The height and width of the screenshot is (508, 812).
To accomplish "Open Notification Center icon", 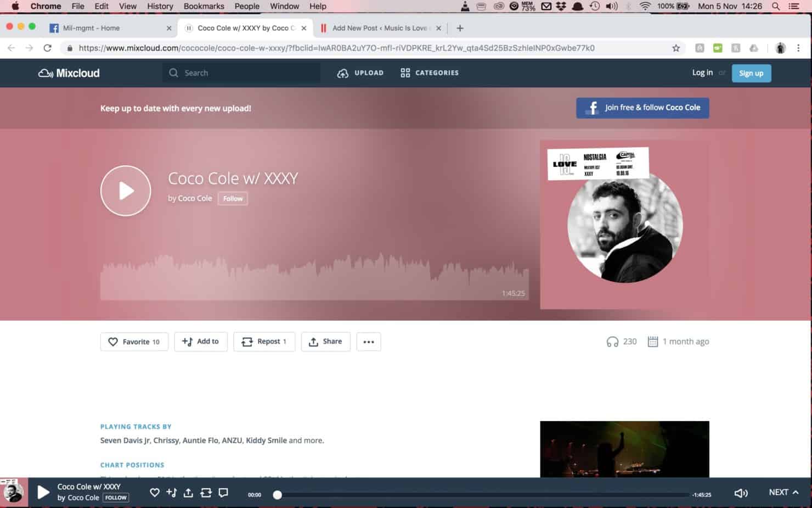I will [x=794, y=6].
